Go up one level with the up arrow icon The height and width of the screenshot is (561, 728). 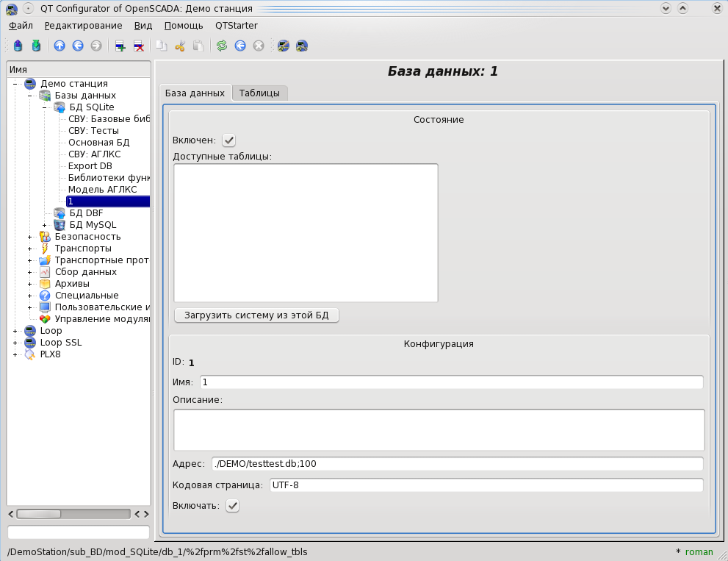[60, 46]
